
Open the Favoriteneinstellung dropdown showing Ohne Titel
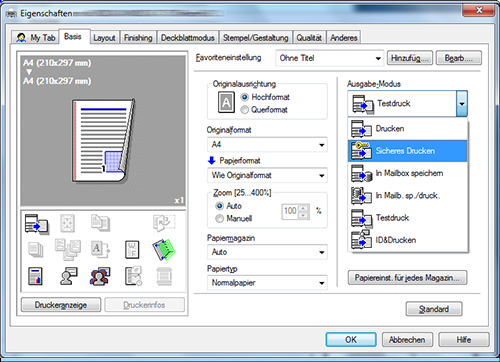(x=330, y=58)
